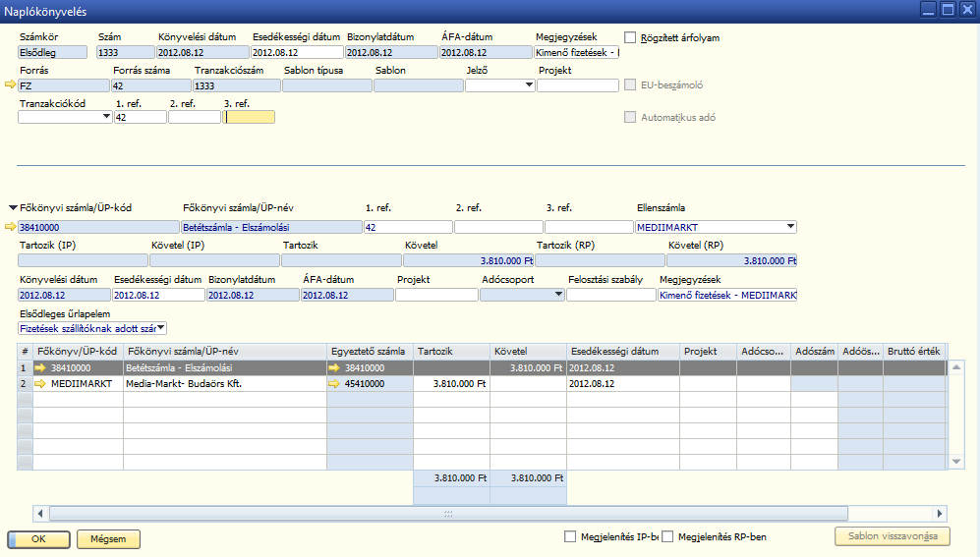Viewport: 980px width, 557px height.
Task: Click the horizontal scrollbar left arrow
Action: coord(40,514)
